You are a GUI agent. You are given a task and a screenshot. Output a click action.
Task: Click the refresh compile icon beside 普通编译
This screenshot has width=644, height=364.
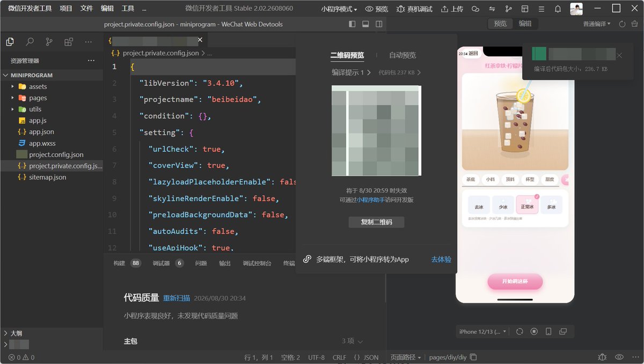point(623,24)
